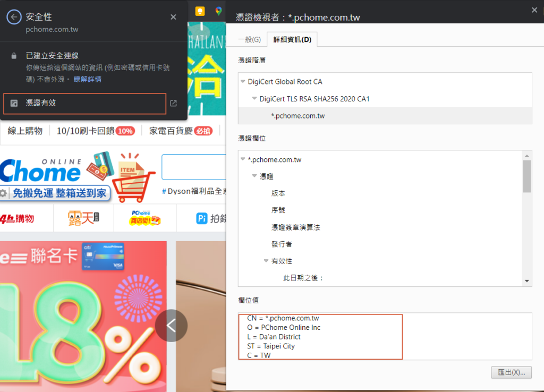Click the lock icon beside 已建立安全連線
Screen dimensions: 544x392
click(x=14, y=56)
